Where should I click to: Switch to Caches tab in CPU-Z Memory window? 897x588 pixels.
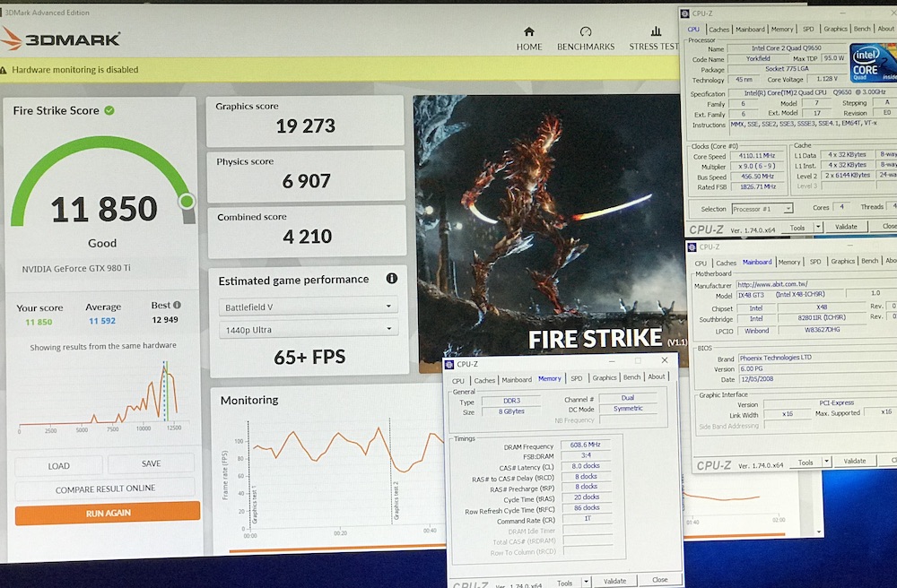coord(484,380)
